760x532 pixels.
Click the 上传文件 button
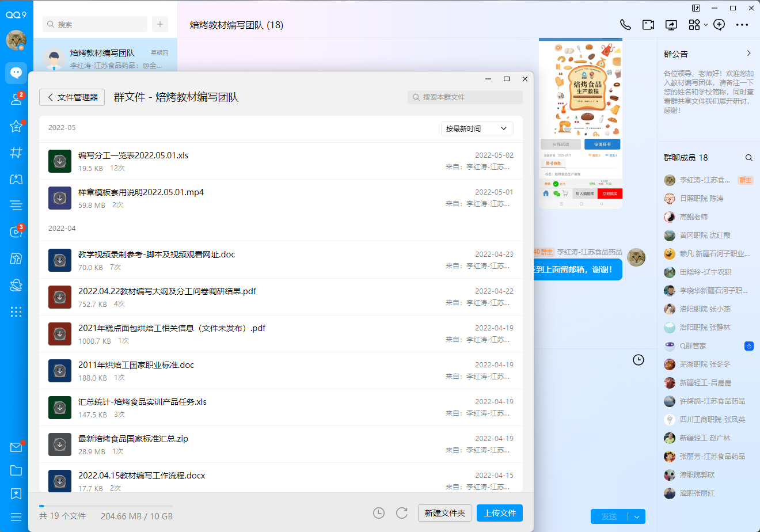(x=499, y=513)
